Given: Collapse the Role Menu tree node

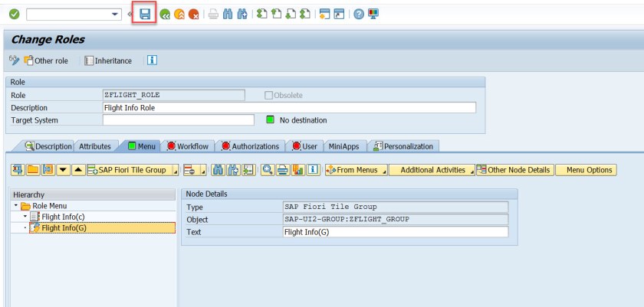Looking at the screenshot, I should (x=17, y=206).
